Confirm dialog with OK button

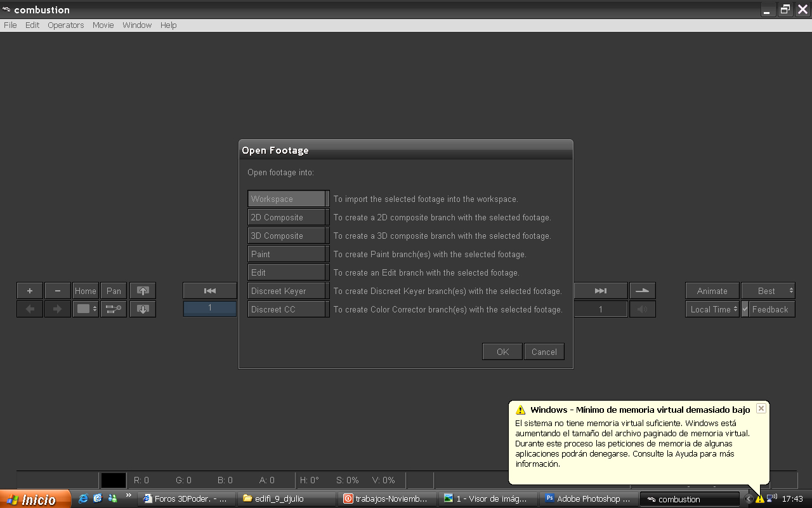coord(502,352)
